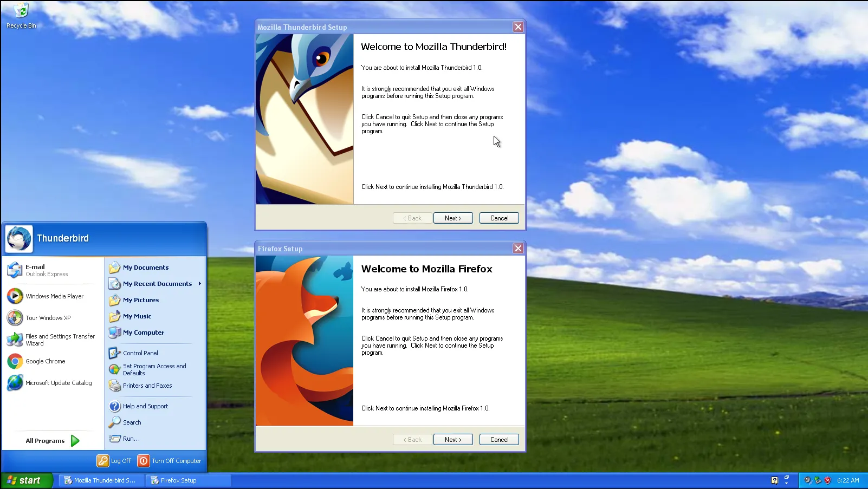Open Google Chrome from Start menu

point(45,361)
